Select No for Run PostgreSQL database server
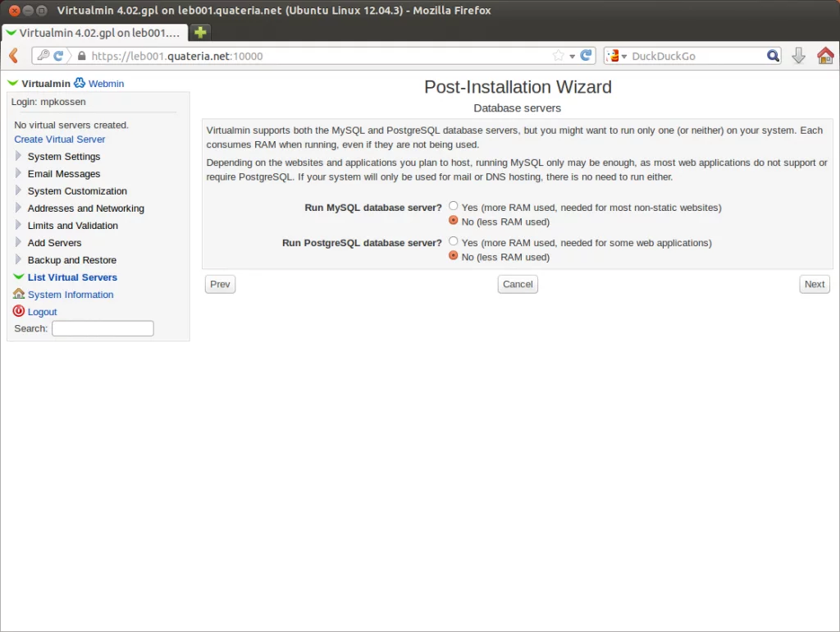The height and width of the screenshot is (632, 840). coord(453,256)
